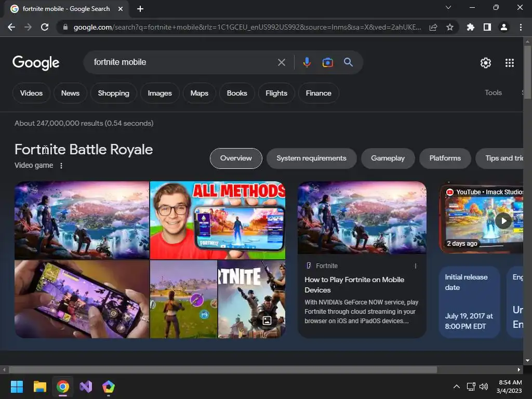
Task: Click the Chrome taskbar icon
Action: [63, 387]
